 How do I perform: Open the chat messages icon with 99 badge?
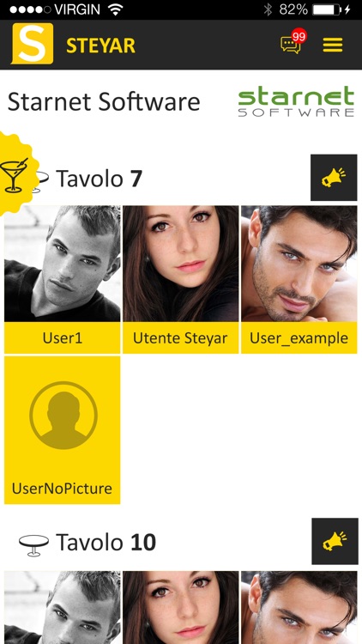293,42
